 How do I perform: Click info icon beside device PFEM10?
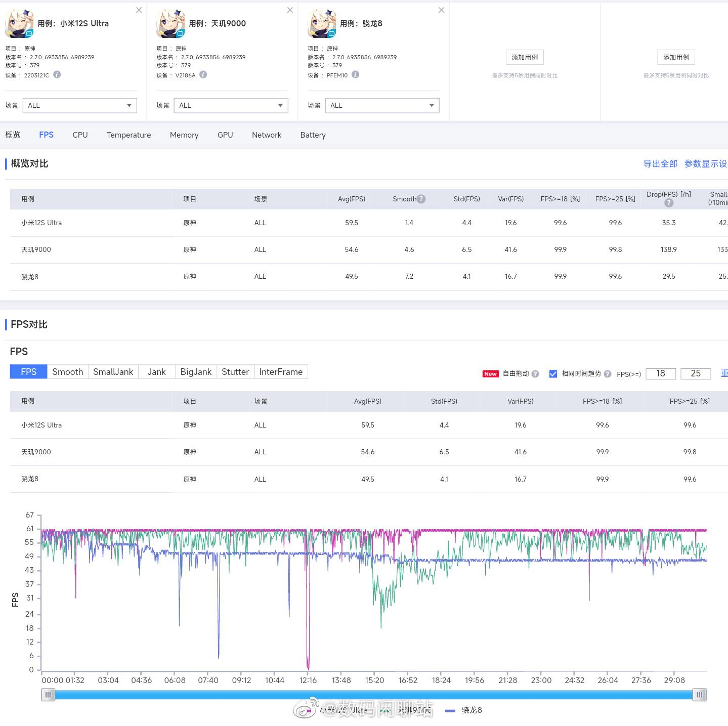click(355, 74)
